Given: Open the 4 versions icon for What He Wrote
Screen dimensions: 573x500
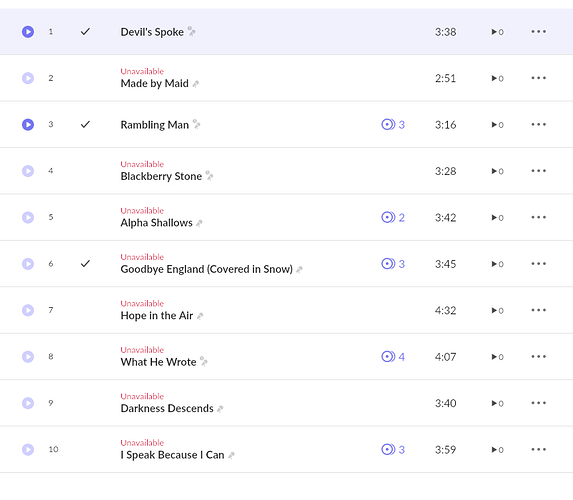Looking at the screenshot, I should coord(393,357).
